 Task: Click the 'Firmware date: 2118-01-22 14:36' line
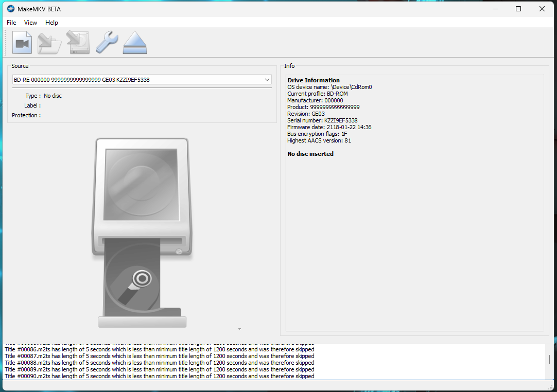[329, 127]
